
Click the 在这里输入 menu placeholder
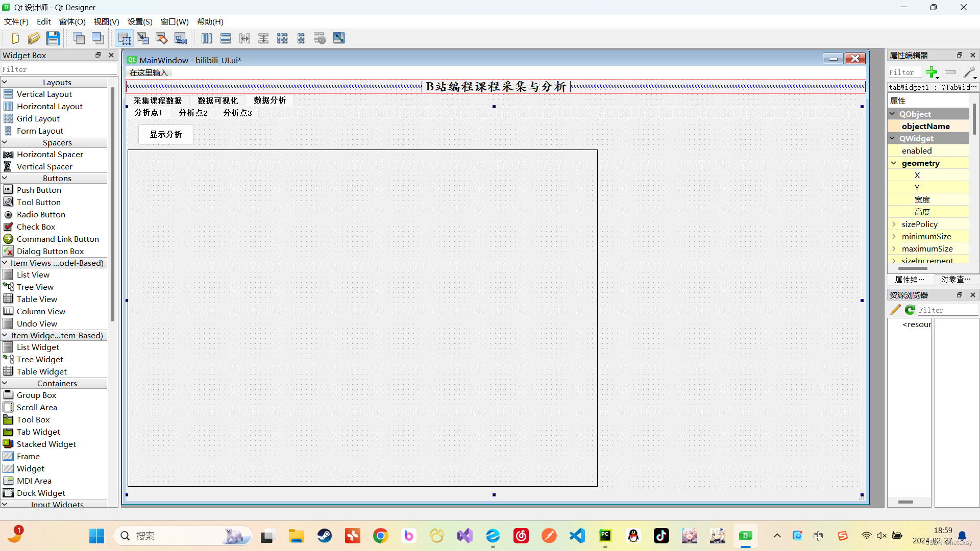point(149,72)
